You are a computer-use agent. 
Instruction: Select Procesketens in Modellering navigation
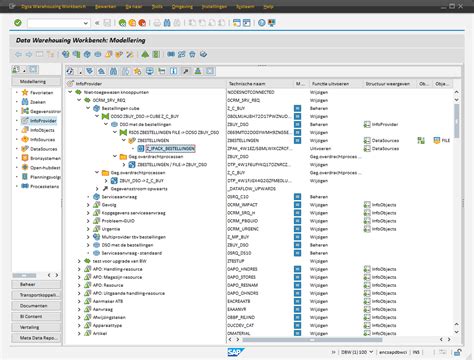(44, 186)
